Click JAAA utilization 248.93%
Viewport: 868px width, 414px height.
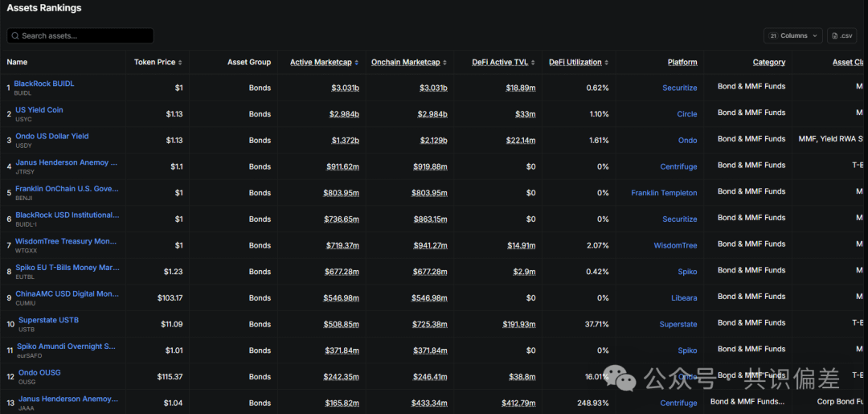[x=595, y=403]
